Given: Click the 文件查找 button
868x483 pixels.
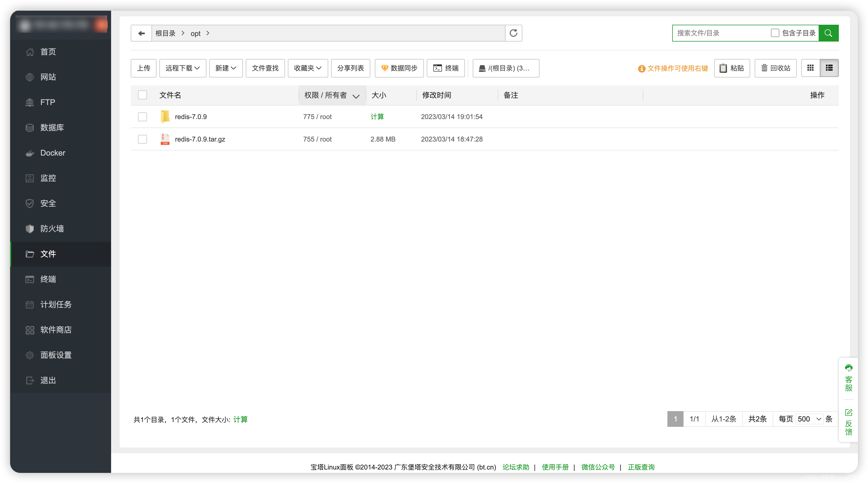Looking at the screenshot, I should (265, 68).
